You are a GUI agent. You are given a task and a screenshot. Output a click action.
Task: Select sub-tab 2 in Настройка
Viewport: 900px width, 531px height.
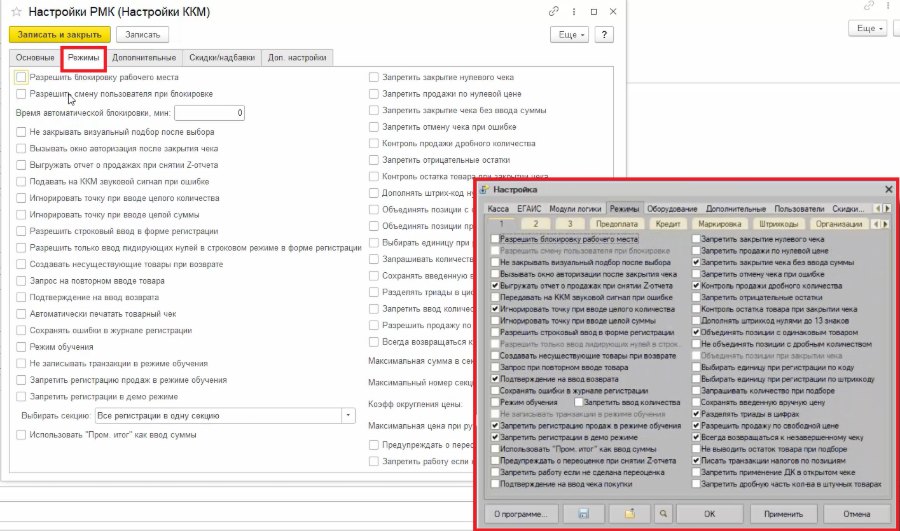[536, 224]
